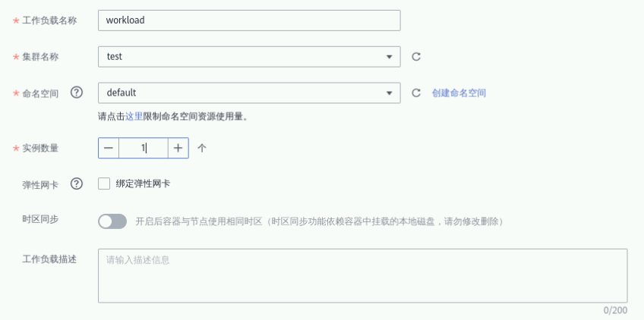Open help tooltip beside 命名空间
Image resolution: width=644 pixels, height=320 pixels.
pos(76,93)
